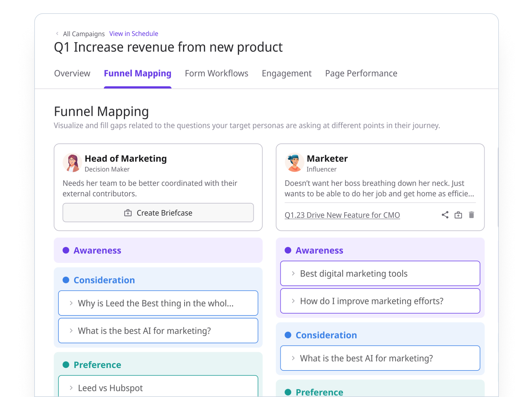Click the Marketer persona avatar
Screen dimensions: 532x397
[294, 162]
